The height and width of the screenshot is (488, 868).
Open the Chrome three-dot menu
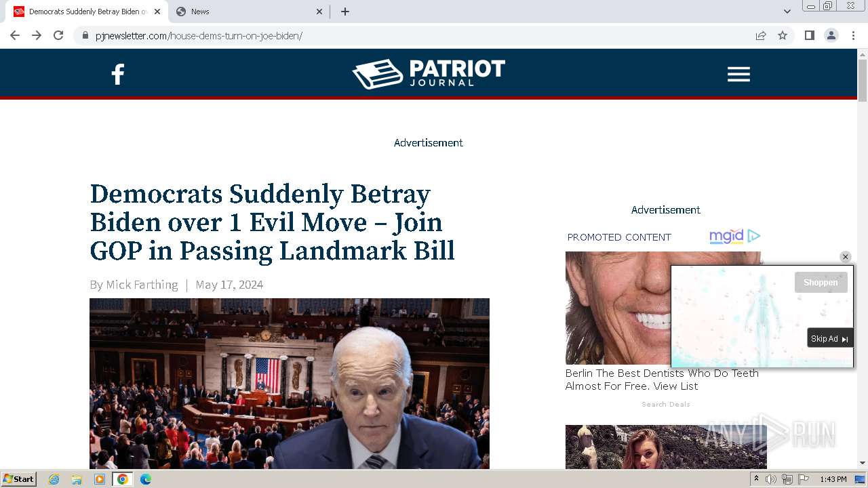tap(853, 35)
